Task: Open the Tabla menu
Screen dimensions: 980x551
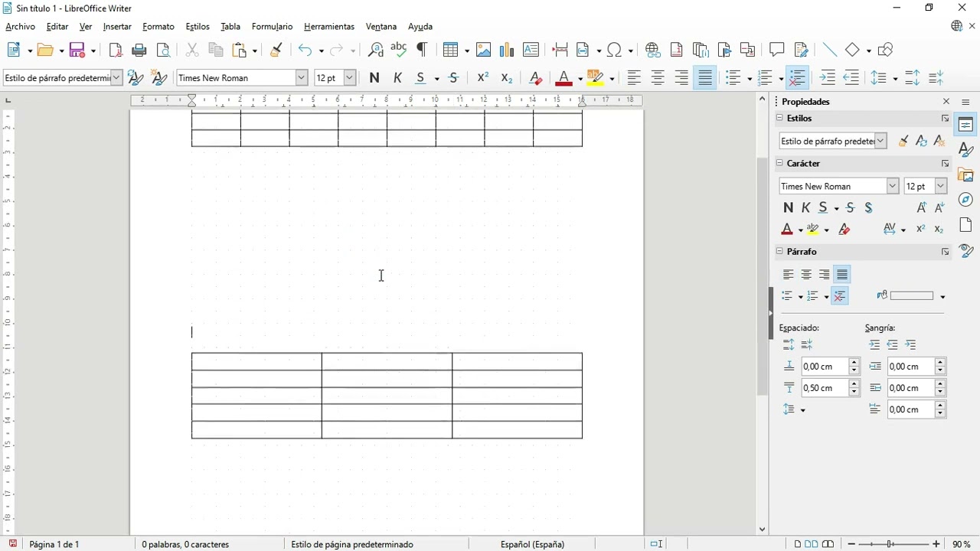Action: (x=230, y=27)
